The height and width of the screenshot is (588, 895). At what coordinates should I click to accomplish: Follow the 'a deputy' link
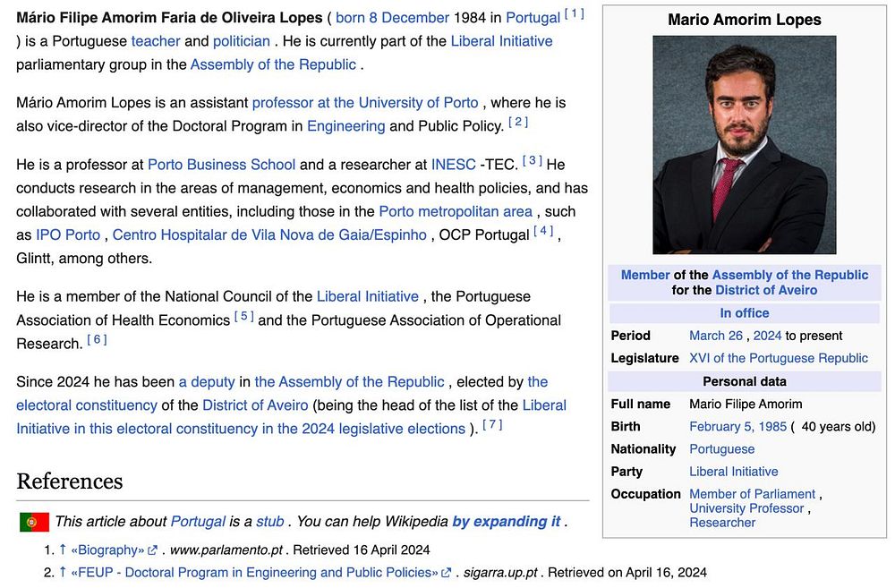207,382
